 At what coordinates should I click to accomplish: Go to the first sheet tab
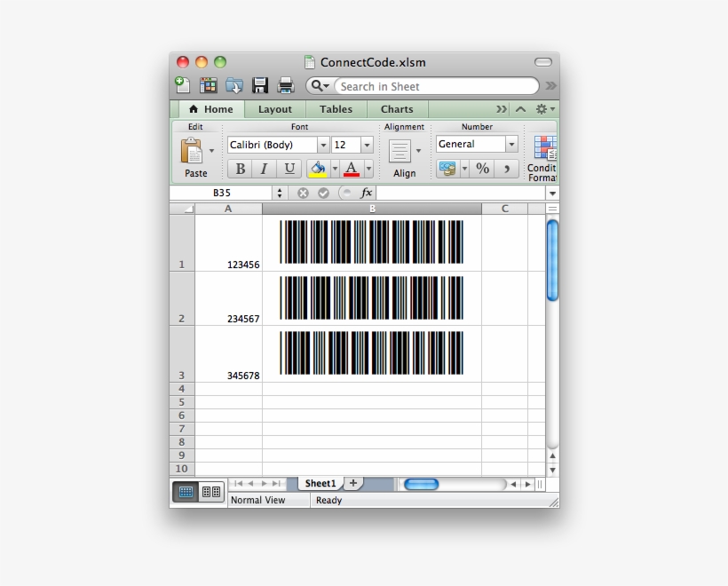238,484
